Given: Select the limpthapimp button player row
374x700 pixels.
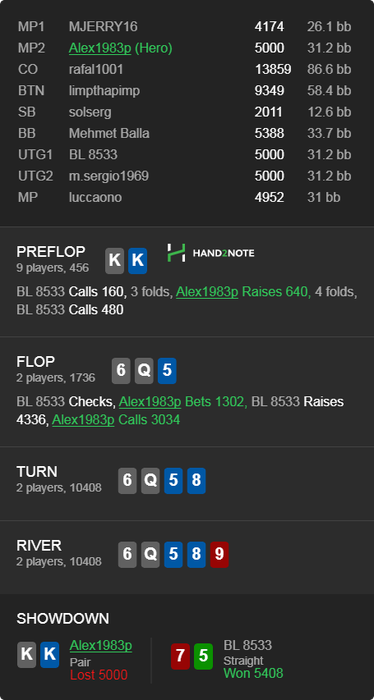Looking at the screenshot, I should 187,91.
